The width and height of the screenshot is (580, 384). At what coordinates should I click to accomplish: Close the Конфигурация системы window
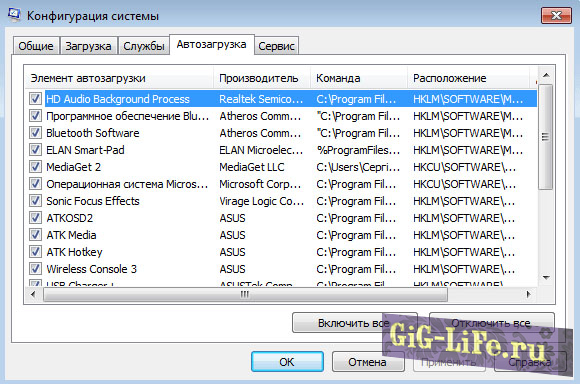[556, 16]
